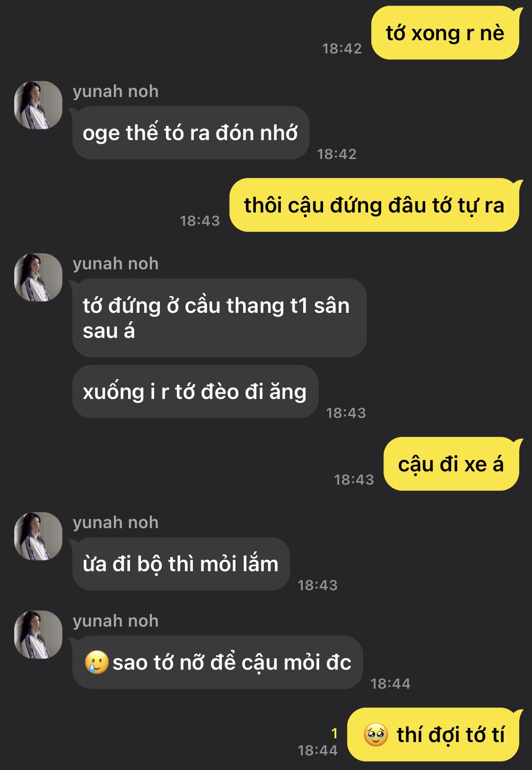Image resolution: width=532 pixels, height=770 pixels.
Task: Tap the pleading emoji in "thí đợi tớ tí"
Action: pyautogui.click(x=376, y=735)
